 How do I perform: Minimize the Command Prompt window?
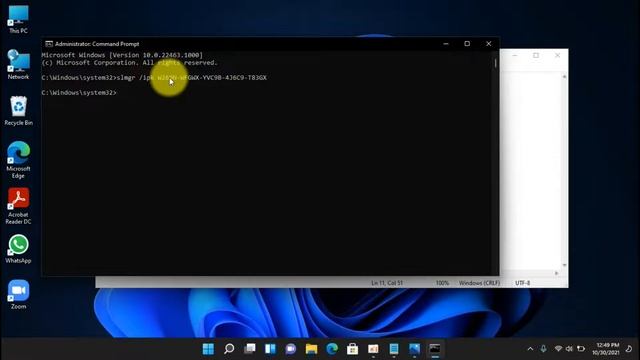pos(446,44)
